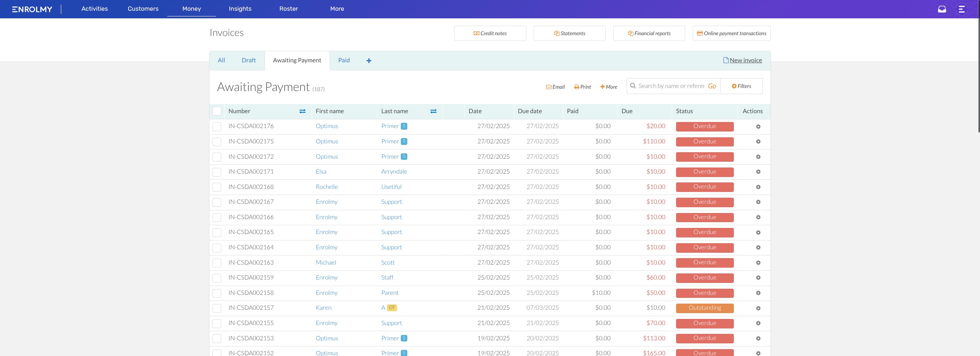
Task: Click the Outstanding status badge for IN-CSDA002157
Action: point(705,308)
